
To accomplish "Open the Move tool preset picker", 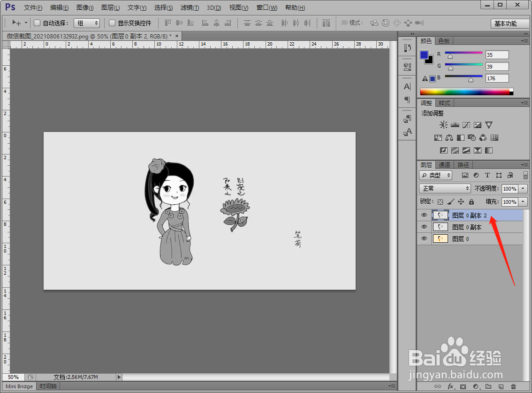I will pos(26,23).
